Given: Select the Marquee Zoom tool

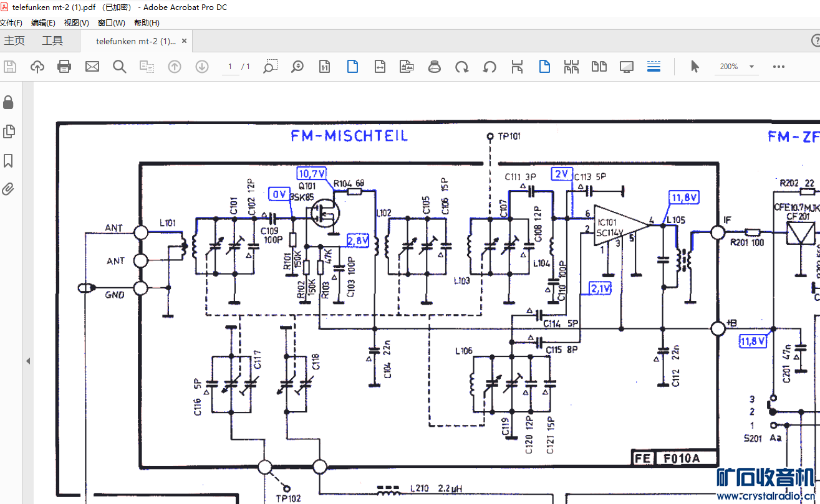Looking at the screenshot, I should [270, 67].
